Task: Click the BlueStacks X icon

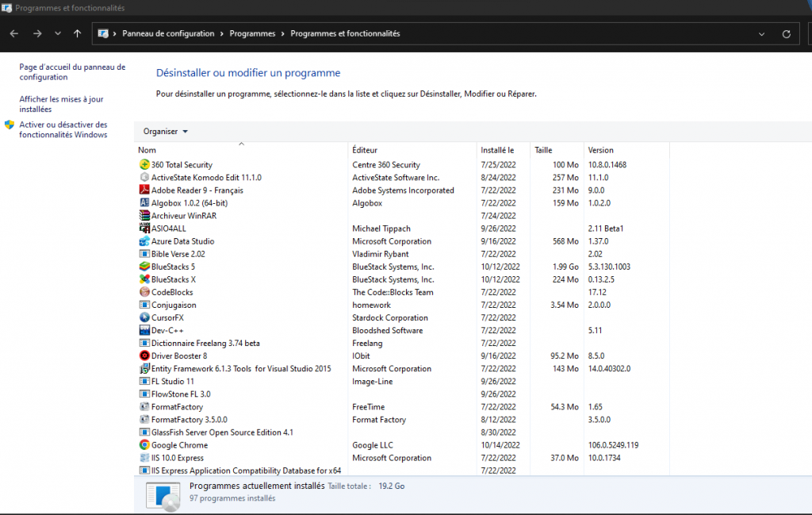Action: click(144, 279)
